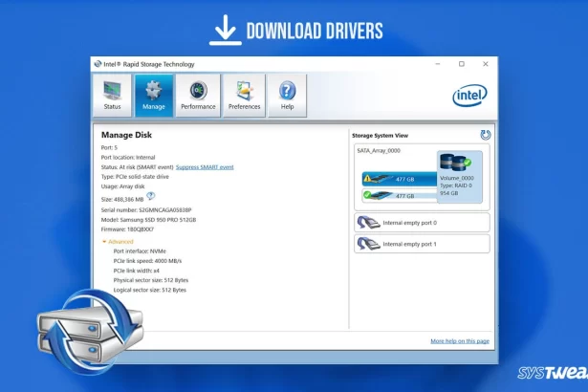
Task: Click Internal empty port 1
Action: [x=421, y=244]
